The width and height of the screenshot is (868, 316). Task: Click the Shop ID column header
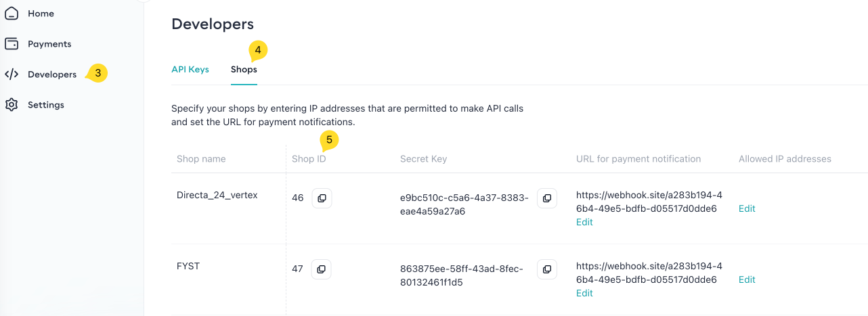click(x=309, y=159)
